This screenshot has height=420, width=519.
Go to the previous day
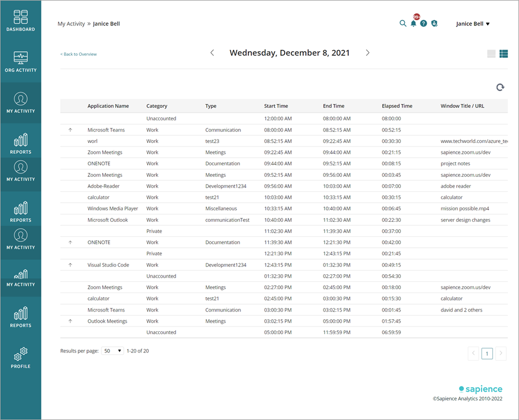[x=212, y=52]
